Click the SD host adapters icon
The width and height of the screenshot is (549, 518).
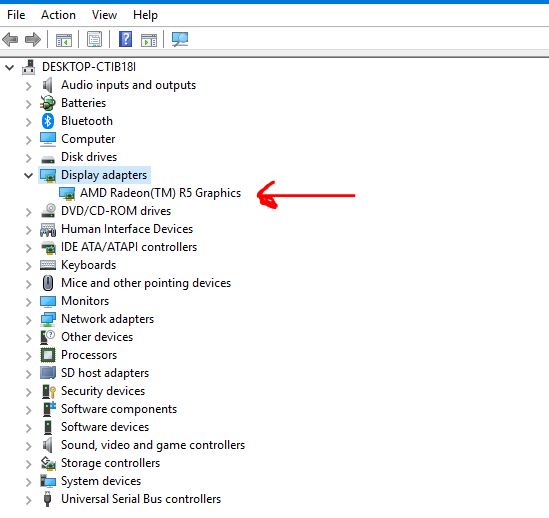click(48, 373)
